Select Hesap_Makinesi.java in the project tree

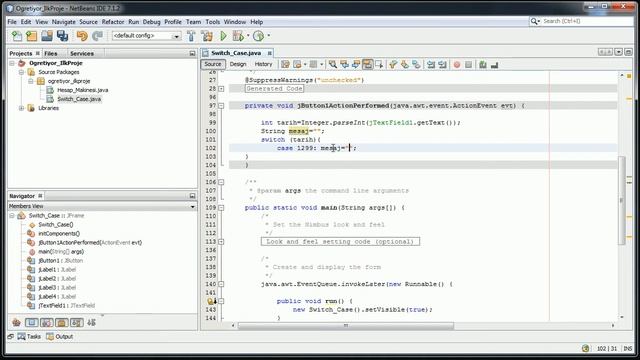click(82, 90)
